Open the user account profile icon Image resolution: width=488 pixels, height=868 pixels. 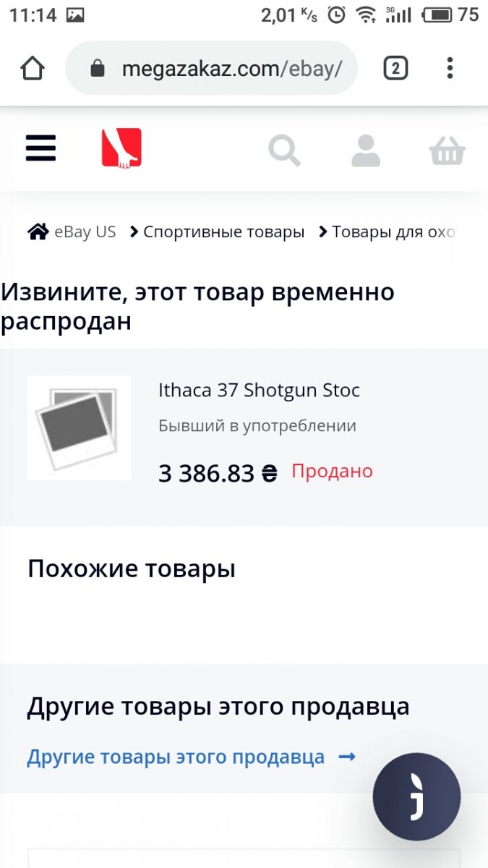coord(366,151)
